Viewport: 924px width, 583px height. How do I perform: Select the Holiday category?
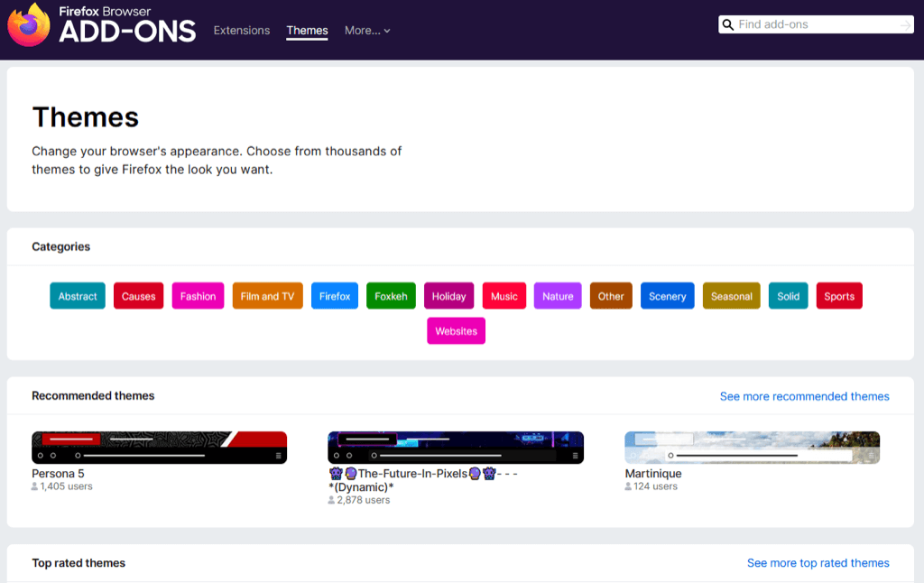tap(448, 296)
